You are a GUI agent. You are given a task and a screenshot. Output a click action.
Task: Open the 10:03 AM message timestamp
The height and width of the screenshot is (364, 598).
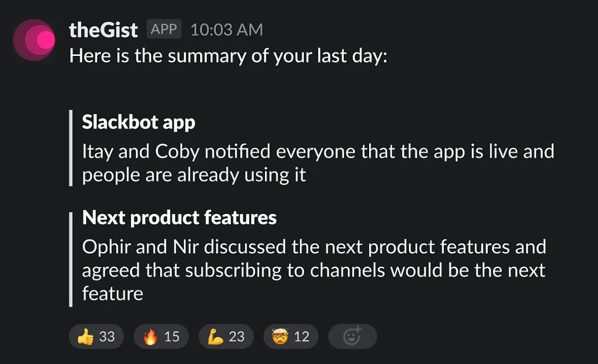pos(226,30)
